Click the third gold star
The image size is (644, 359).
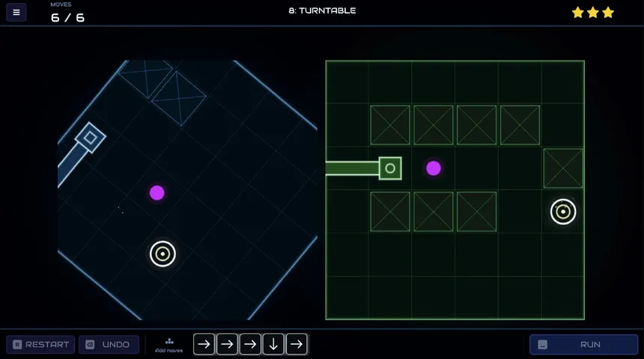[x=608, y=12]
